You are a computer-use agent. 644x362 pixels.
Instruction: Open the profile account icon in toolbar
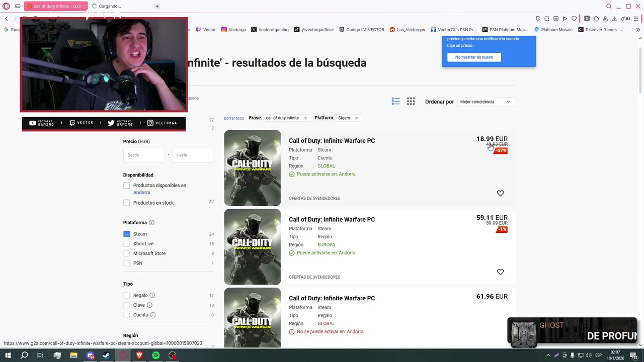[x=605, y=19]
